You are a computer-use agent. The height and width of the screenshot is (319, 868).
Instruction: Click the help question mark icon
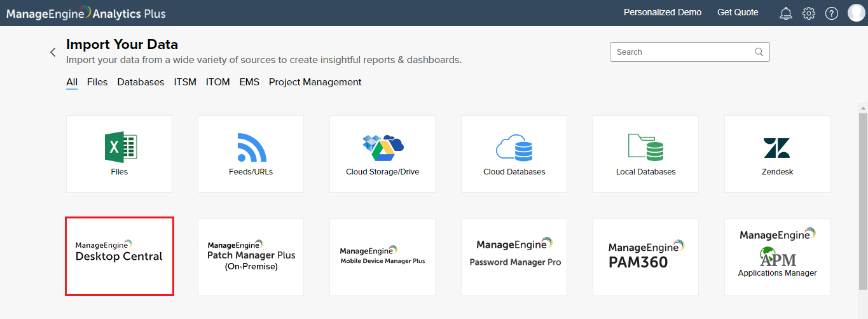(832, 13)
